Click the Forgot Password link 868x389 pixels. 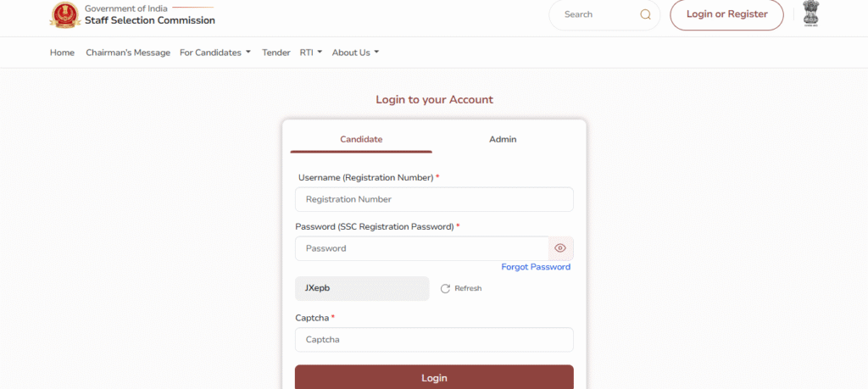pos(536,267)
